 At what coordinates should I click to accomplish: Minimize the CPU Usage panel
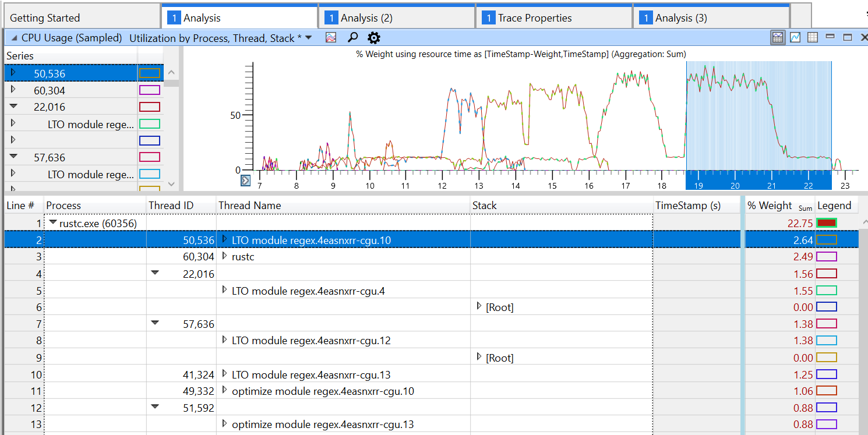pos(830,37)
